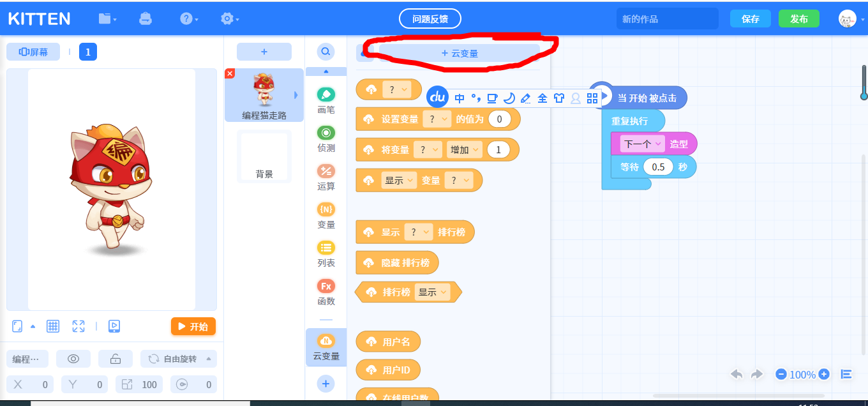
Task: Click the 0.5 value in 等待 block
Action: pos(658,167)
